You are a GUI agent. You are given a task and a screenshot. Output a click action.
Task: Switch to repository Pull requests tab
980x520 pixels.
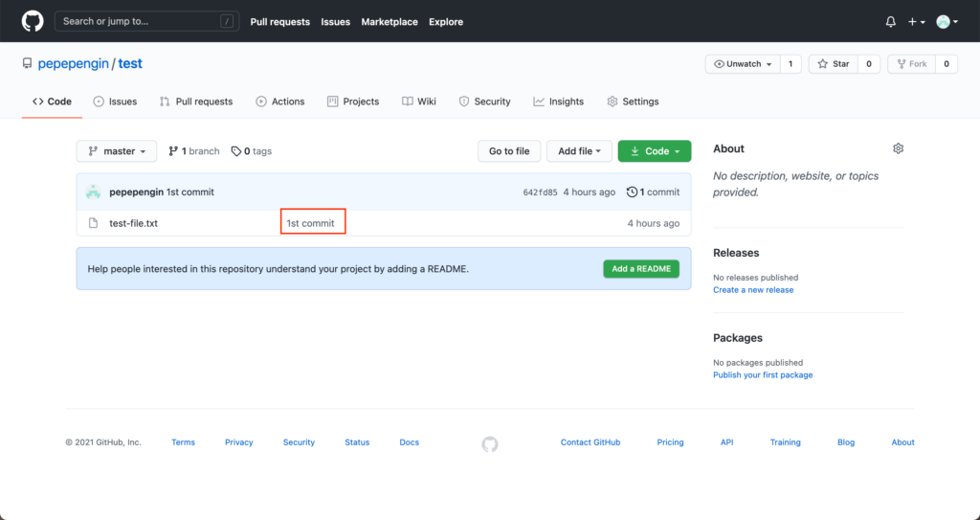tap(196, 102)
